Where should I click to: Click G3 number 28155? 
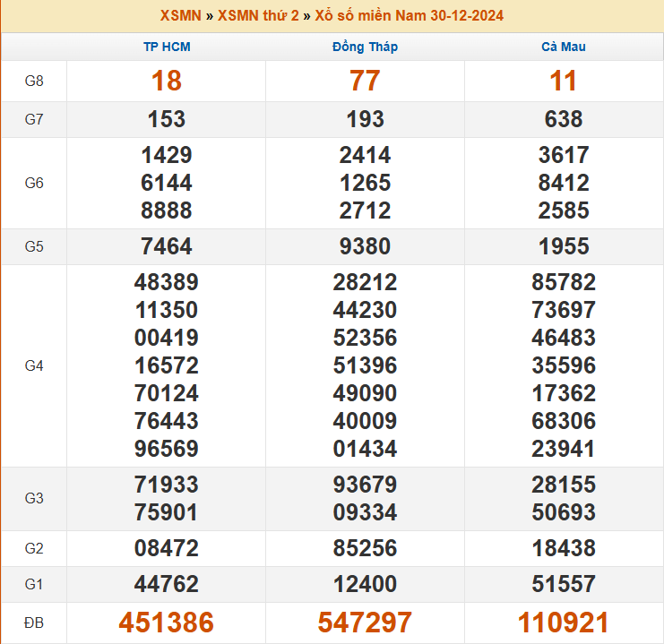564,485
